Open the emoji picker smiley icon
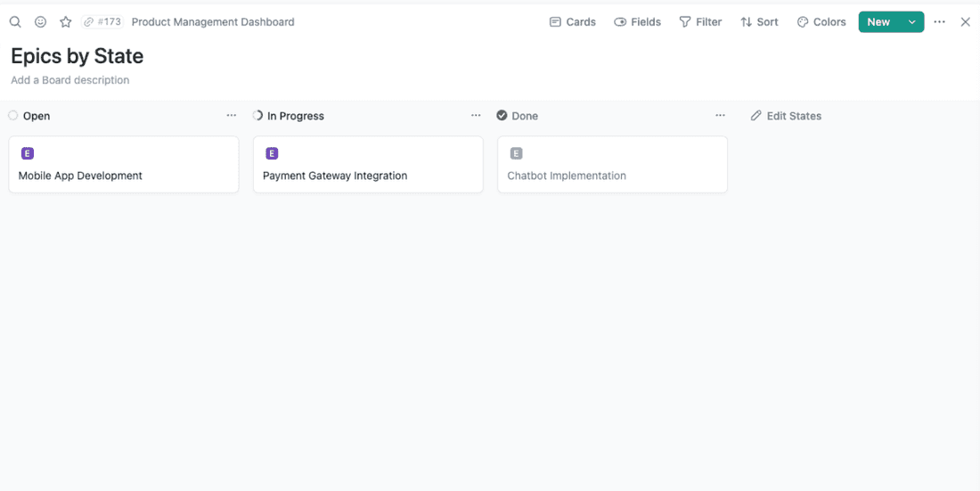This screenshot has width=980, height=491. 40,22
